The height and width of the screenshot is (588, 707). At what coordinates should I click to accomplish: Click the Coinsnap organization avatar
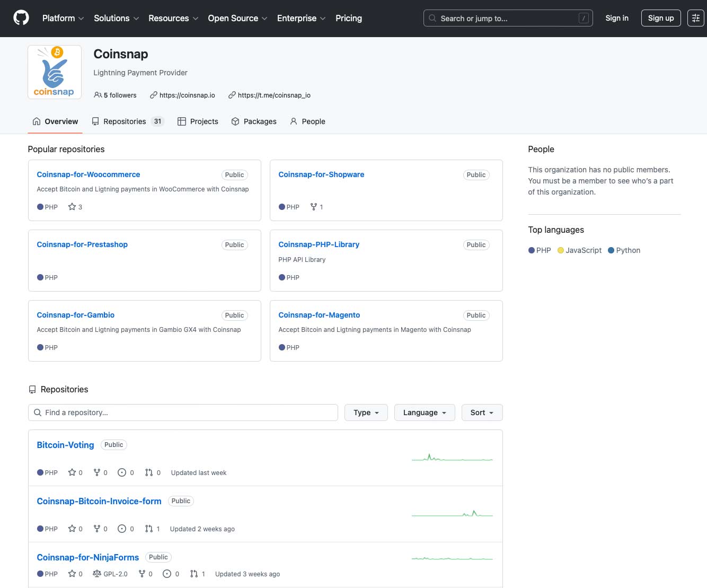click(x=54, y=72)
